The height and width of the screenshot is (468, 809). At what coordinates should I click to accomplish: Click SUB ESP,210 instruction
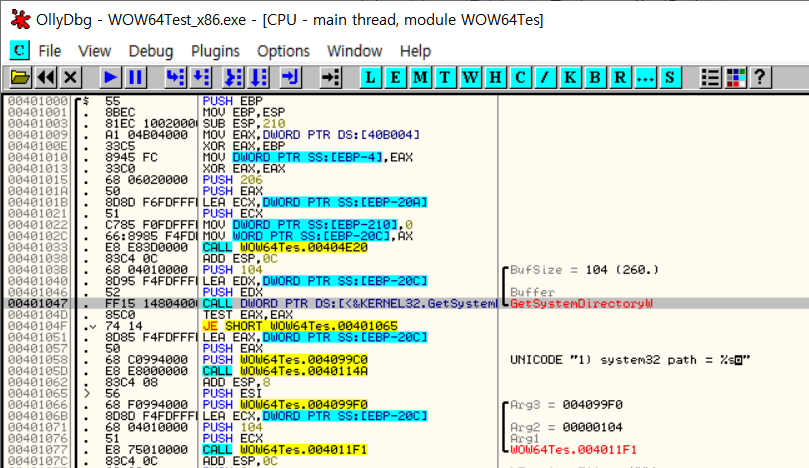[244, 124]
